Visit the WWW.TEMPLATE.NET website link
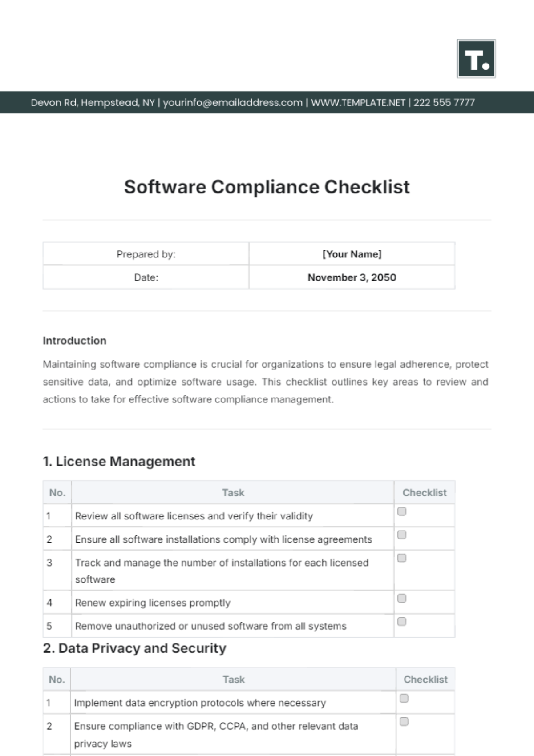The height and width of the screenshot is (756, 534). tap(358, 103)
